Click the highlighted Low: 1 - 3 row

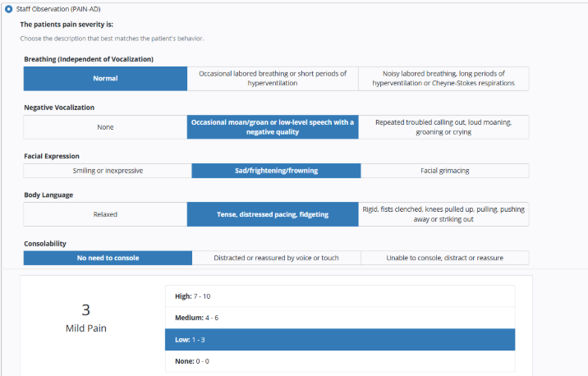click(x=339, y=340)
